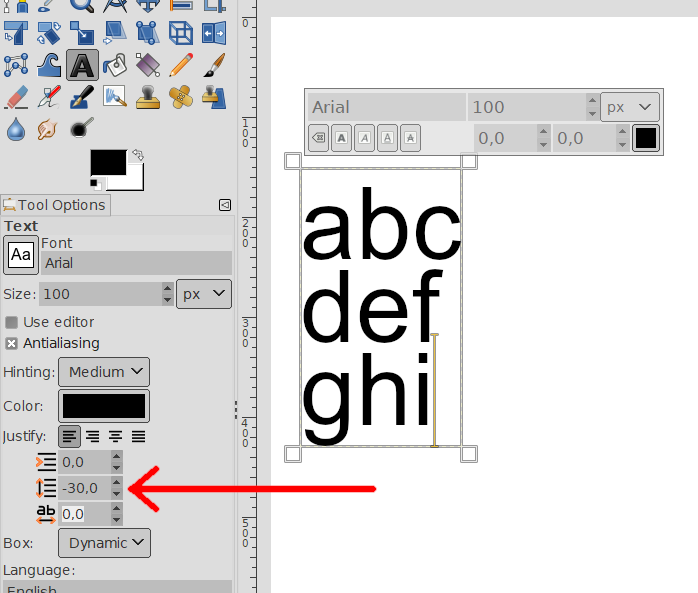Open the text Color button in Tool Options

[104, 406]
